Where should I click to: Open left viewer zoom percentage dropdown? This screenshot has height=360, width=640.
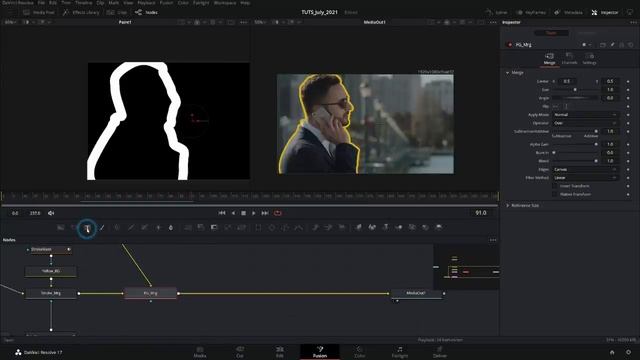(x=10, y=22)
